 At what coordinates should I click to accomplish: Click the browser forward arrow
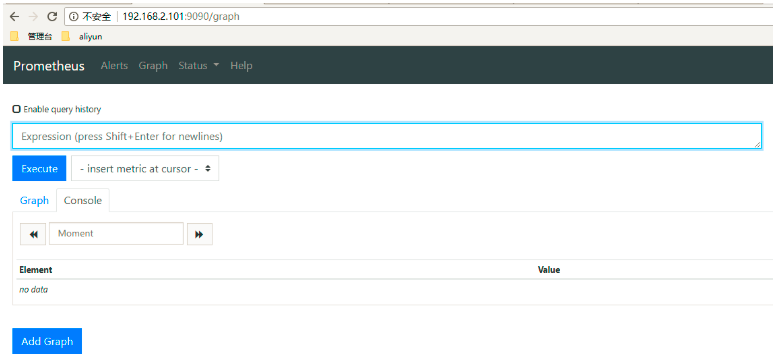point(33,16)
